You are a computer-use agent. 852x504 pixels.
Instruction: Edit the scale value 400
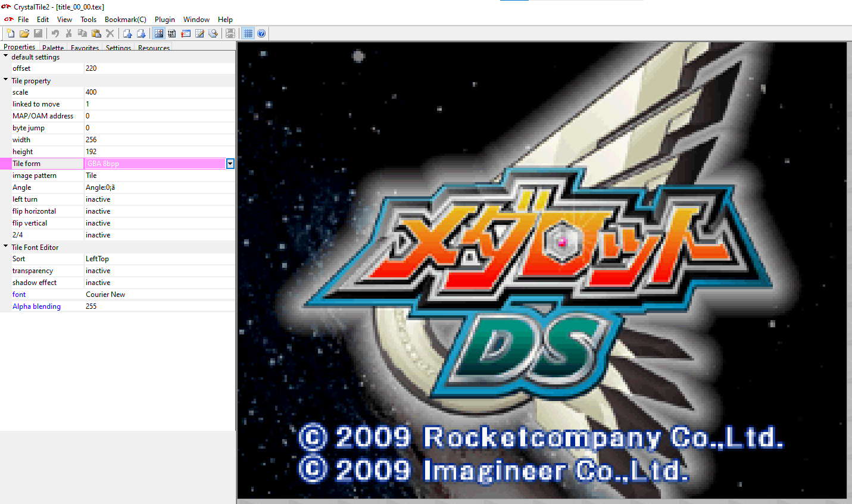159,92
